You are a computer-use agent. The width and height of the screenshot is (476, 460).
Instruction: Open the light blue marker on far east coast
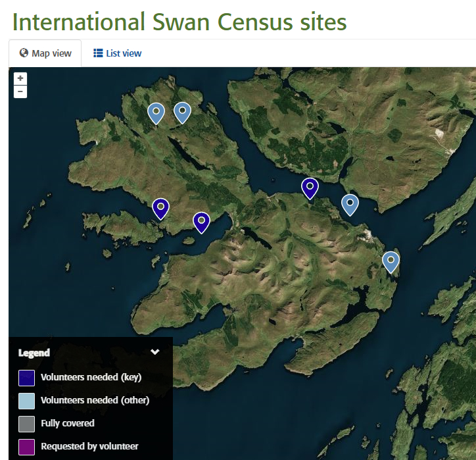click(x=391, y=261)
